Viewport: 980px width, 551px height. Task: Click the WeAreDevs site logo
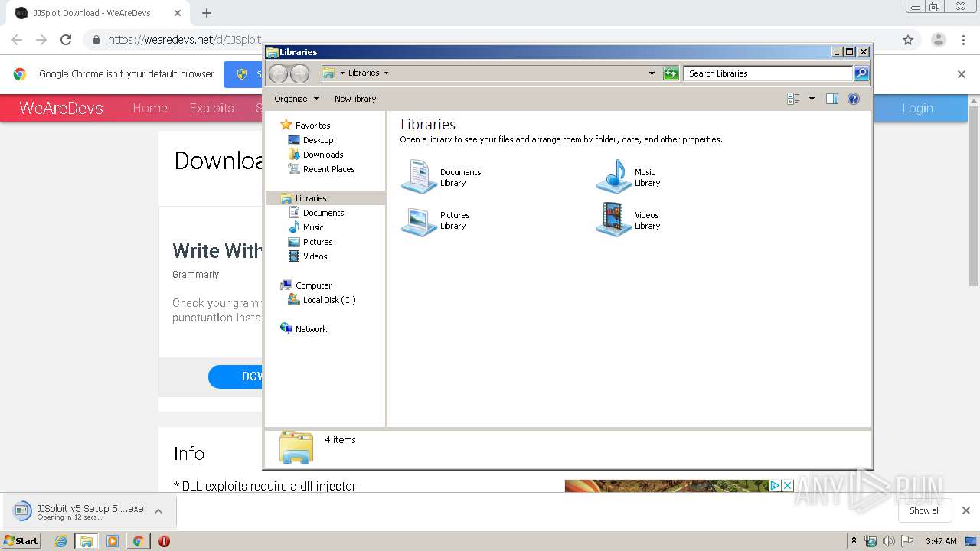click(x=61, y=108)
